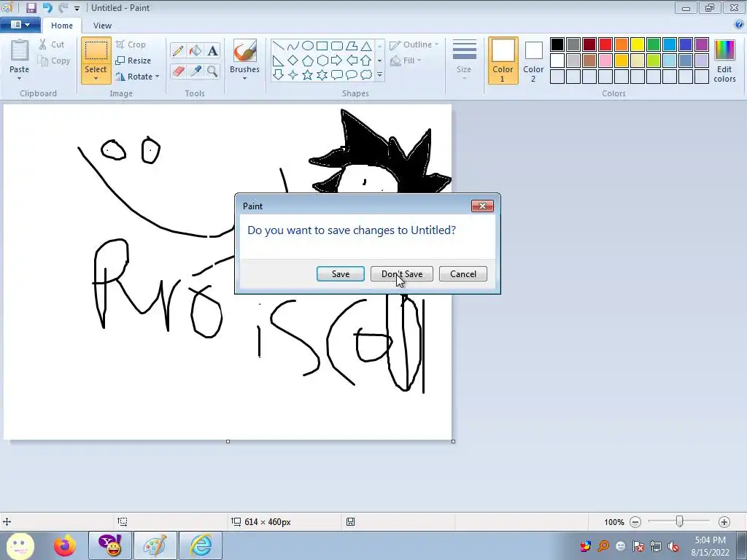
Task: Select the Text tool
Action: point(212,50)
